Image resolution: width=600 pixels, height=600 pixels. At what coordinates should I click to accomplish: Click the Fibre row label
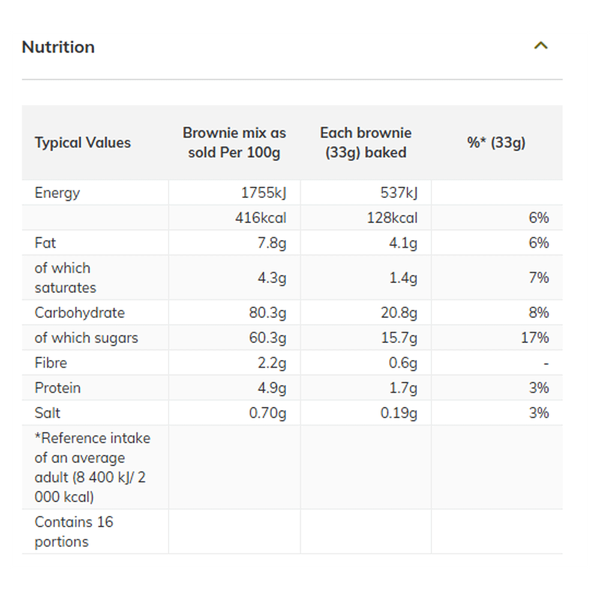click(51, 363)
